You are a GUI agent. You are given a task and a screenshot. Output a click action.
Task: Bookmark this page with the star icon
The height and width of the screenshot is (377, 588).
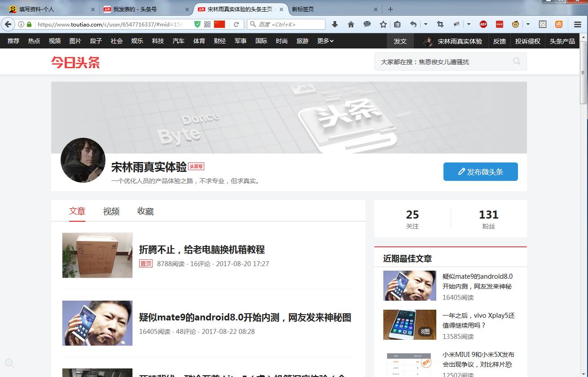pos(383,24)
